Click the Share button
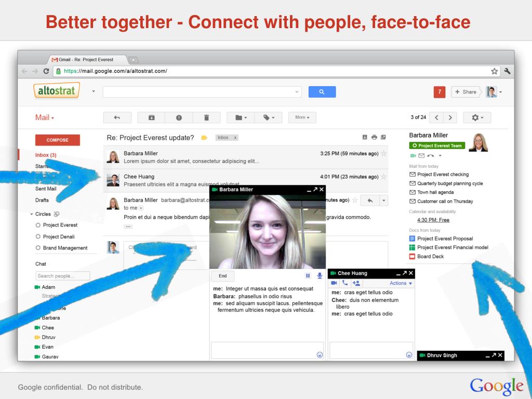The height and width of the screenshot is (399, 532). coord(465,92)
